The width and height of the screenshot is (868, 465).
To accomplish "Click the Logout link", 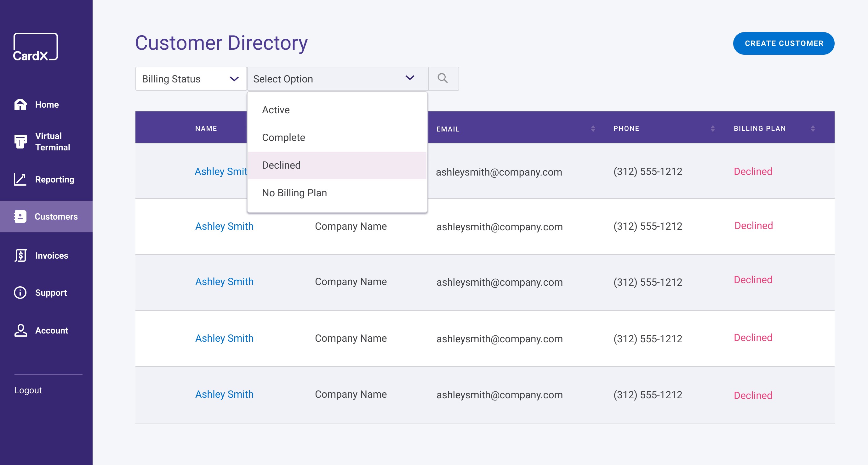I will click(28, 390).
